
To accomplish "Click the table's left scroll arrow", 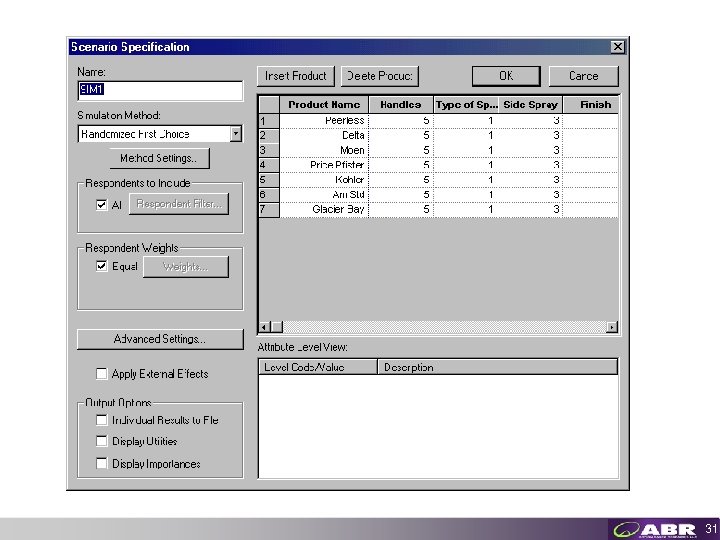I will (264, 327).
